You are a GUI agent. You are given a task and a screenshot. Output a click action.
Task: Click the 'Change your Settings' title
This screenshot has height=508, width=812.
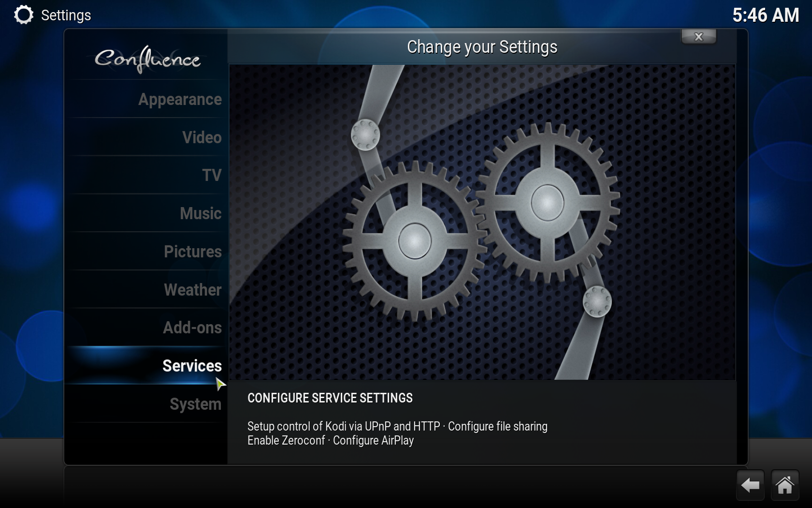pos(482,47)
